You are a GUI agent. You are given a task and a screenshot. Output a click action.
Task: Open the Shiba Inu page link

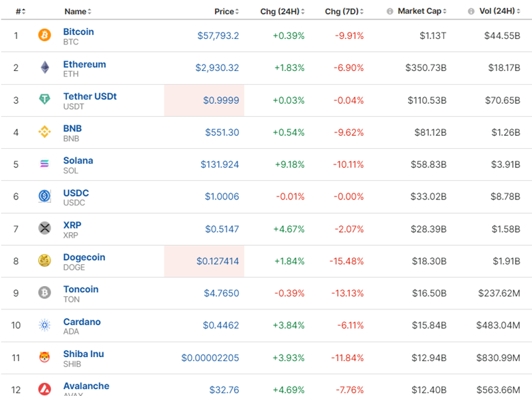coord(83,354)
